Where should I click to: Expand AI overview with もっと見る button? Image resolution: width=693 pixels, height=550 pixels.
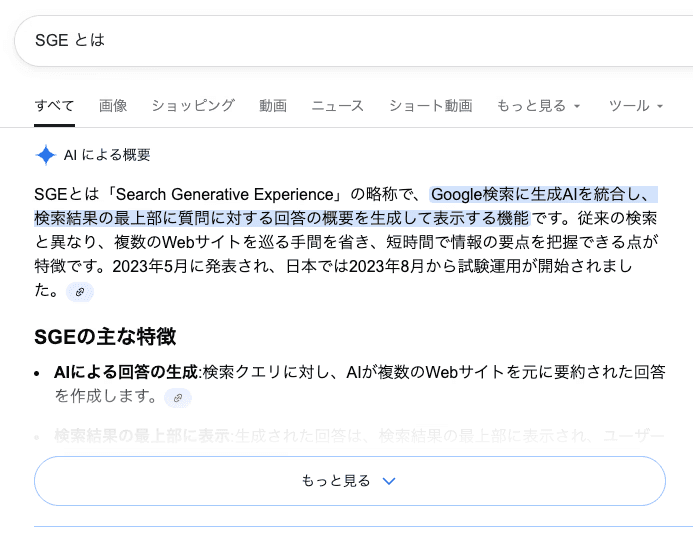point(350,481)
